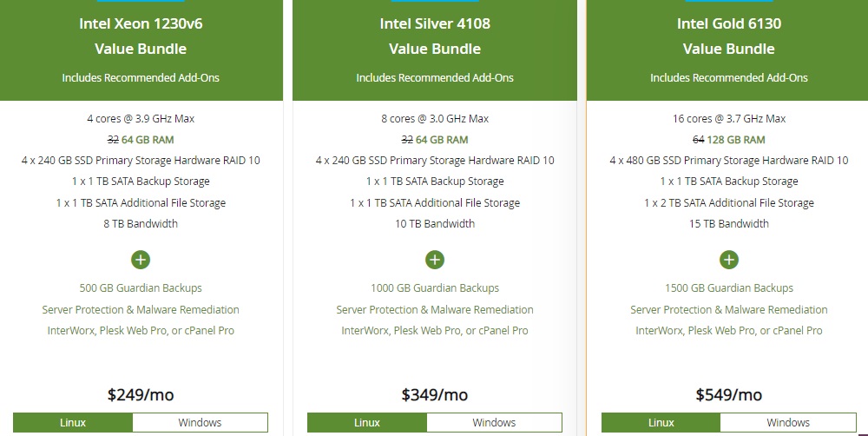Click InterWorx, Plesk Web Pro text in Silver bundle

click(x=435, y=331)
